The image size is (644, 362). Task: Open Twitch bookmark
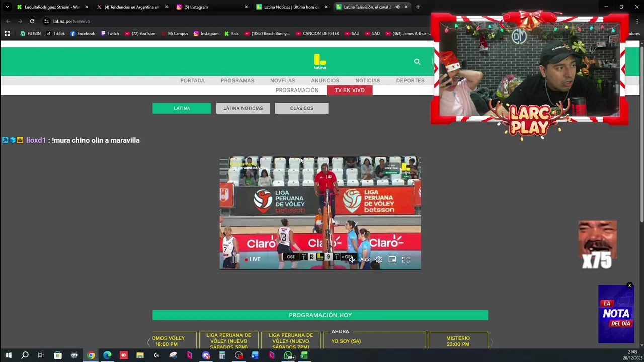pos(110,34)
